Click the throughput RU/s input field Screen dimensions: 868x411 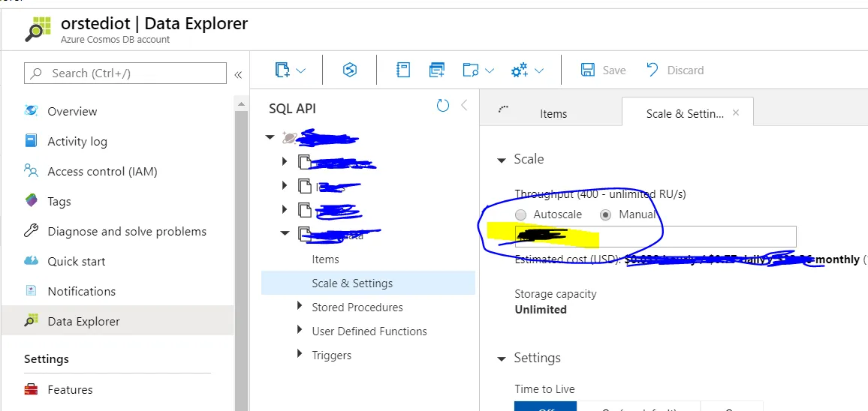(x=656, y=236)
